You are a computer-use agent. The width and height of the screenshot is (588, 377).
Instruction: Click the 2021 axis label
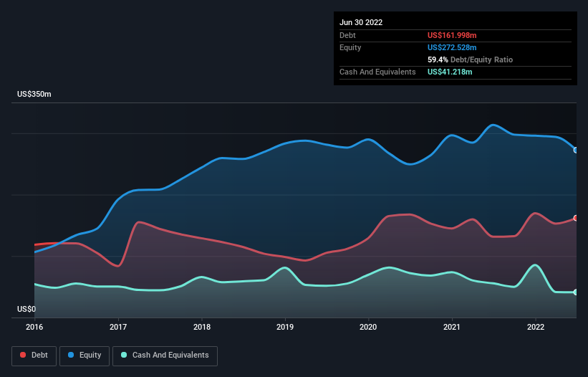(x=452, y=327)
